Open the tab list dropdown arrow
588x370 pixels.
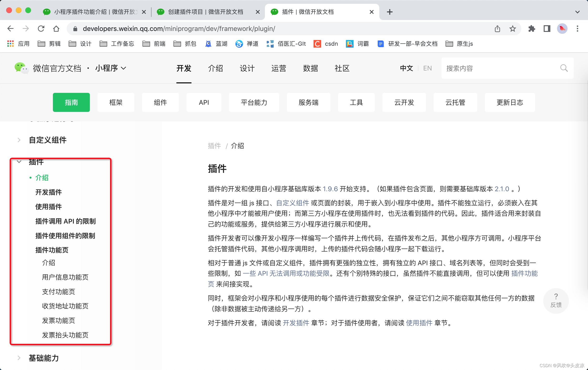577,12
